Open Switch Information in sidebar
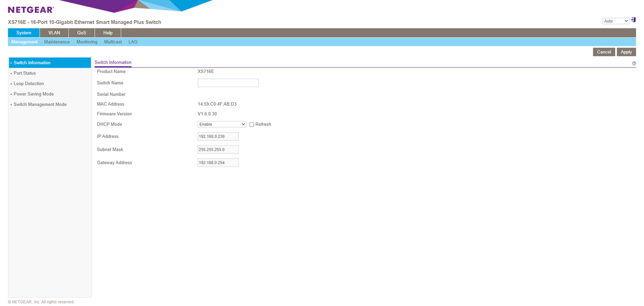This screenshot has width=644, height=306. [50, 63]
